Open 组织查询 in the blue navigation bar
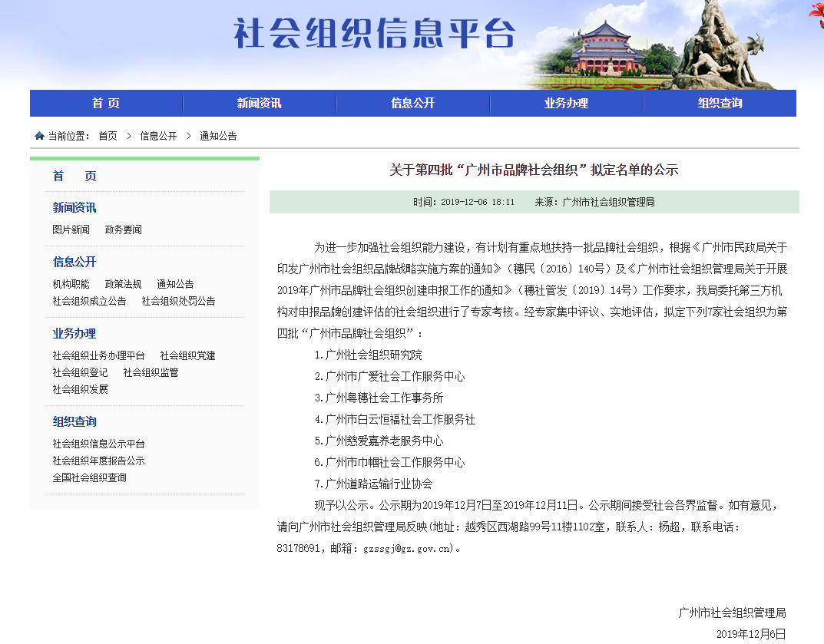Screen dimensions: 824x644 click(720, 103)
